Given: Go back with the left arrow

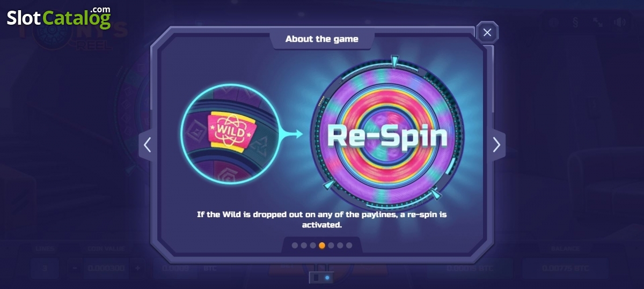Looking at the screenshot, I should 148,145.
